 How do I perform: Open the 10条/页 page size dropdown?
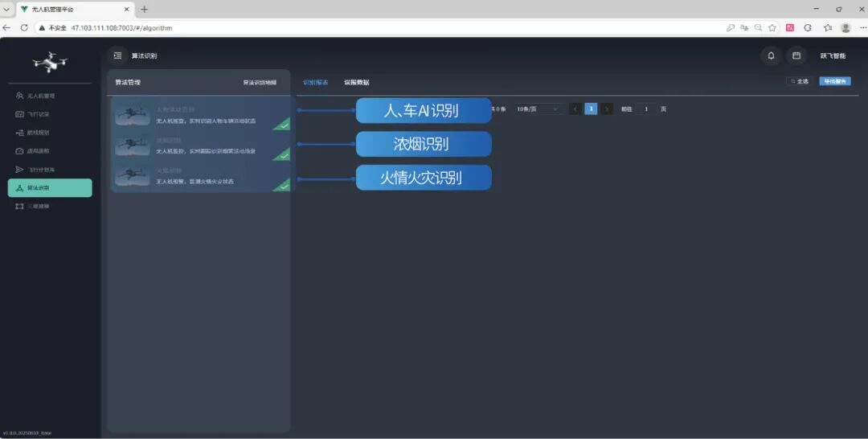pyautogui.click(x=538, y=109)
